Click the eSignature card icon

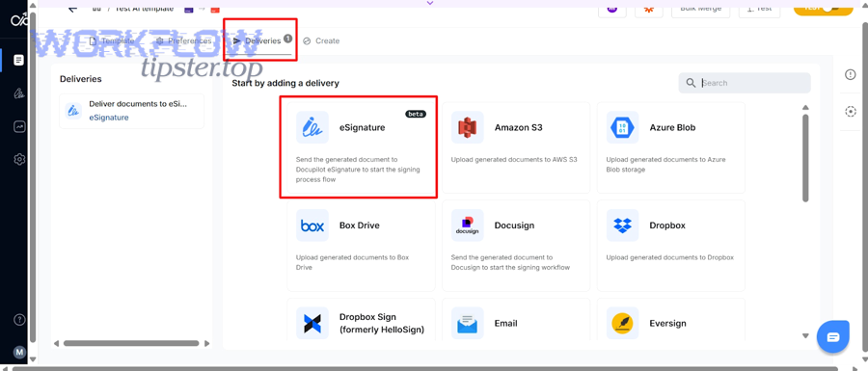click(312, 127)
